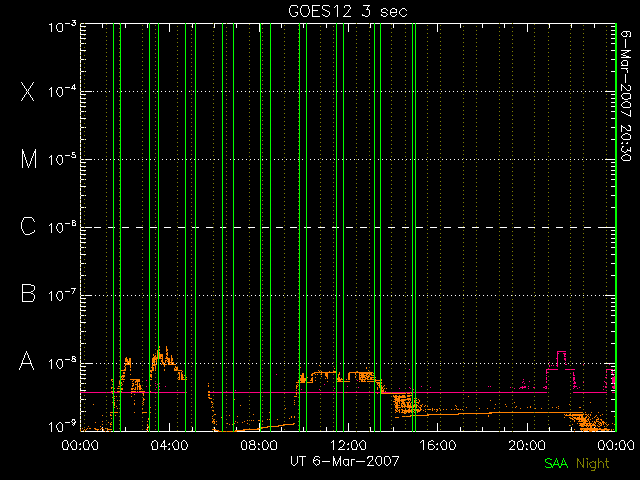Click the Night legend entry
Screen dimensions: 640x480
tap(593, 464)
